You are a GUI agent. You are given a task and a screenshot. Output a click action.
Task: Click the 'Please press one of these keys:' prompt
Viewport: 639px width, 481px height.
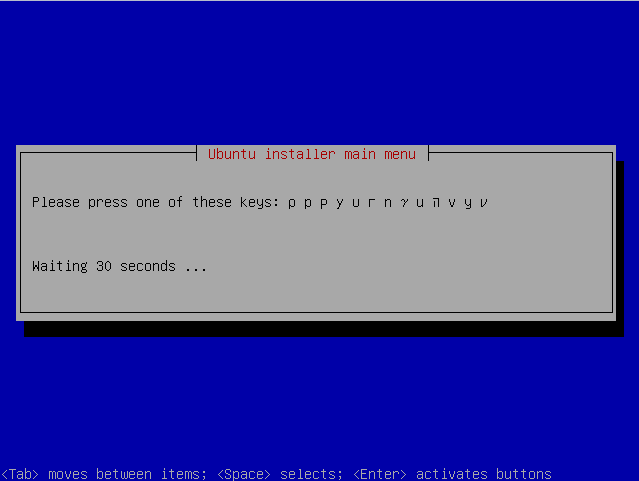pyautogui.click(x=155, y=203)
